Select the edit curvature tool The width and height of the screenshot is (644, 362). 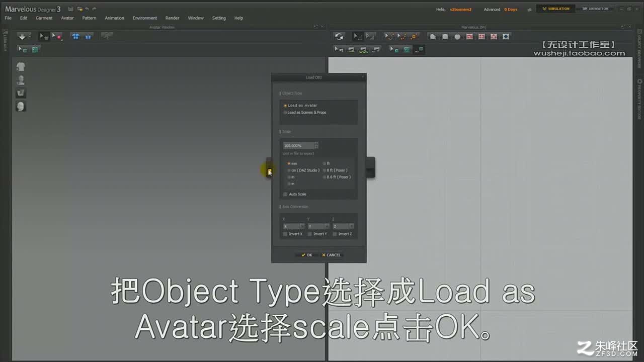389,36
